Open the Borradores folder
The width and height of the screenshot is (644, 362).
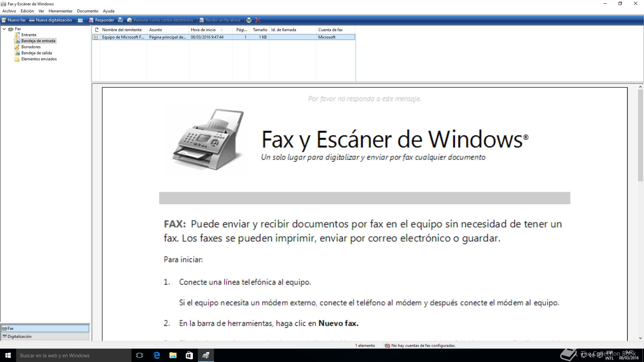pyautogui.click(x=31, y=47)
